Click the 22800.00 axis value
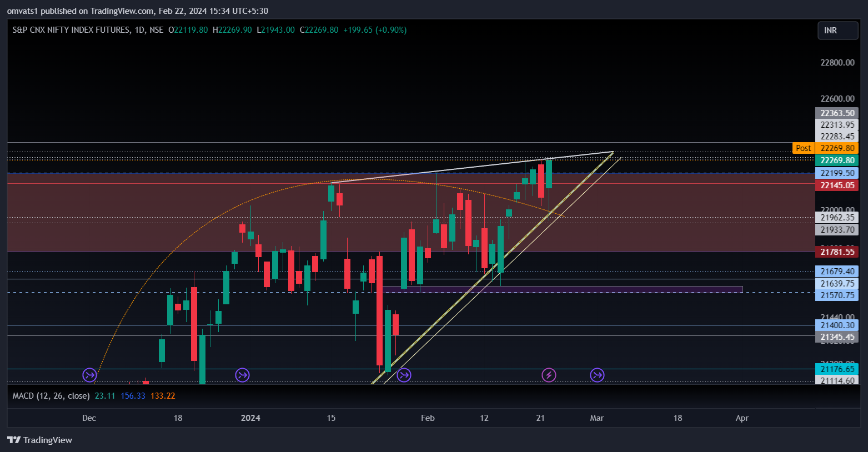This screenshot has width=868, height=452. click(837, 63)
